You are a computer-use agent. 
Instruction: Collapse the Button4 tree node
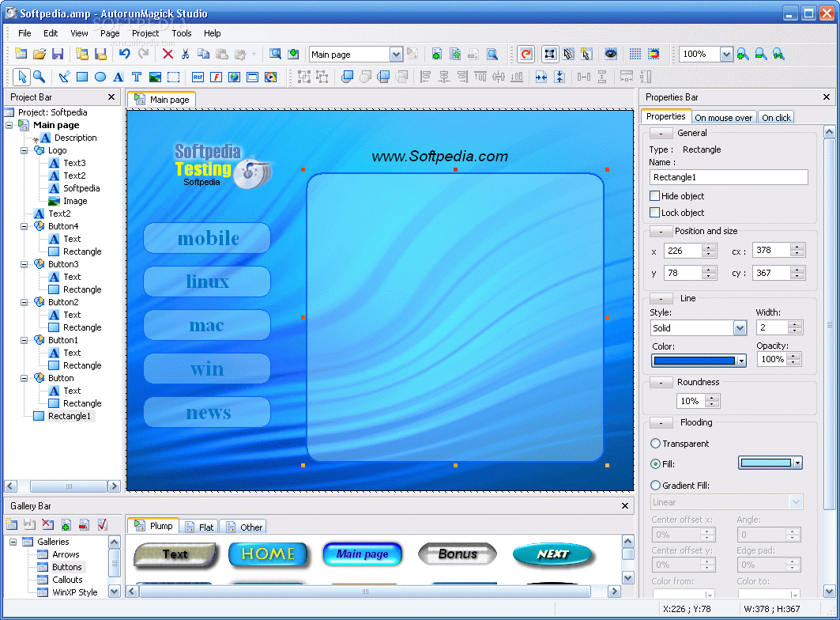(24, 226)
